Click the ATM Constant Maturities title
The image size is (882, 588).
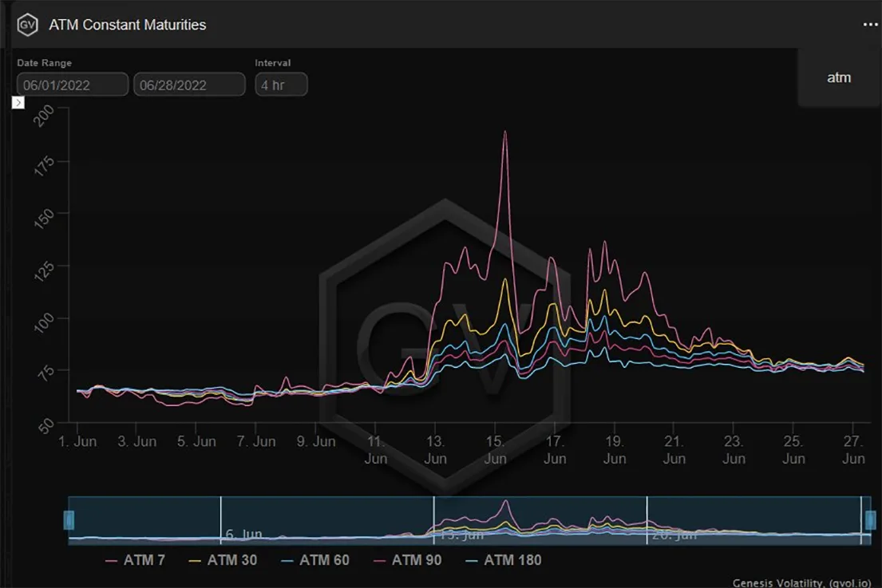click(128, 25)
